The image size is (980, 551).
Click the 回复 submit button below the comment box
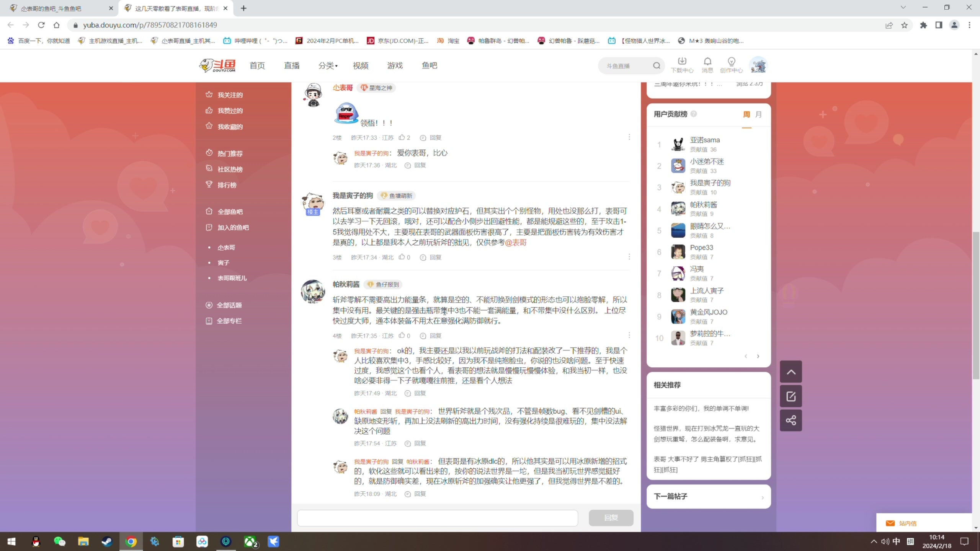pyautogui.click(x=610, y=518)
